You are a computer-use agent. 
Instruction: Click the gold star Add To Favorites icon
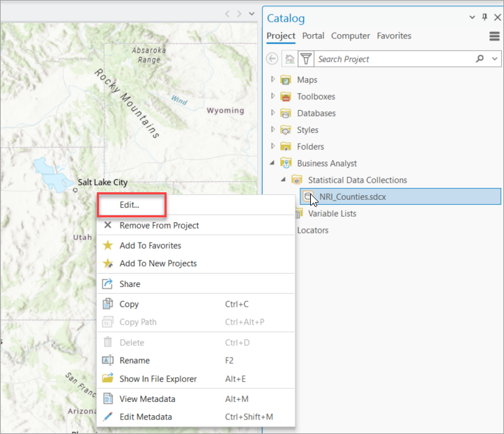coord(107,245)
